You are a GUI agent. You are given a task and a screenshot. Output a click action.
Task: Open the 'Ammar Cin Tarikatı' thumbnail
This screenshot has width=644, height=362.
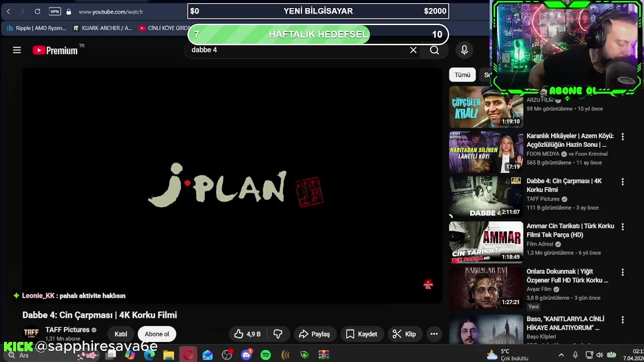point(486,242)
